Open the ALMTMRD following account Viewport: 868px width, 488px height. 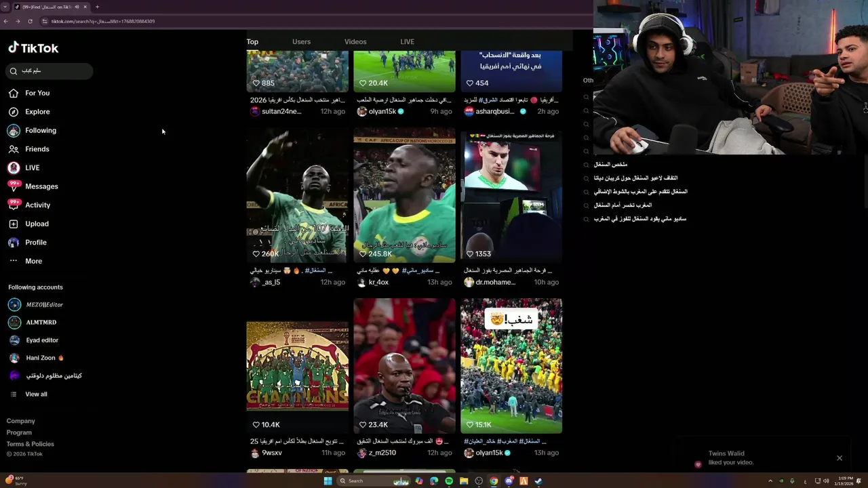[x=33, y=323]
